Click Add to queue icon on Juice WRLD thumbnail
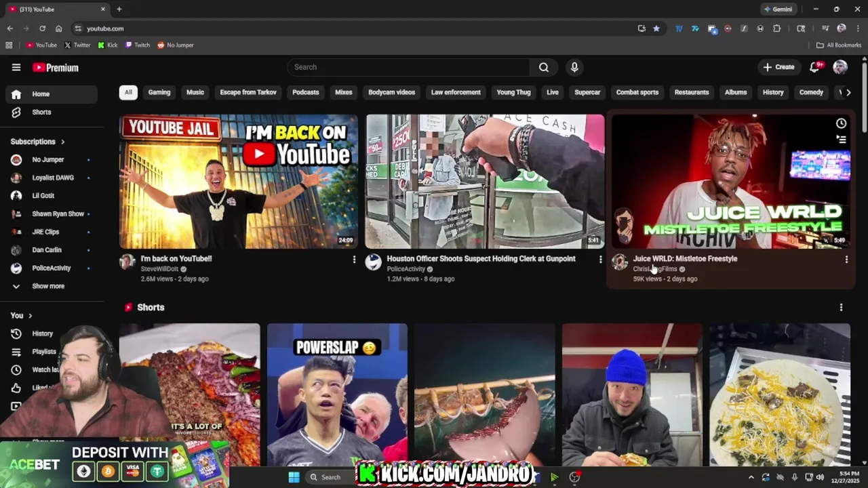Viewport: 868px width, 488px height. tap(841, 140)
